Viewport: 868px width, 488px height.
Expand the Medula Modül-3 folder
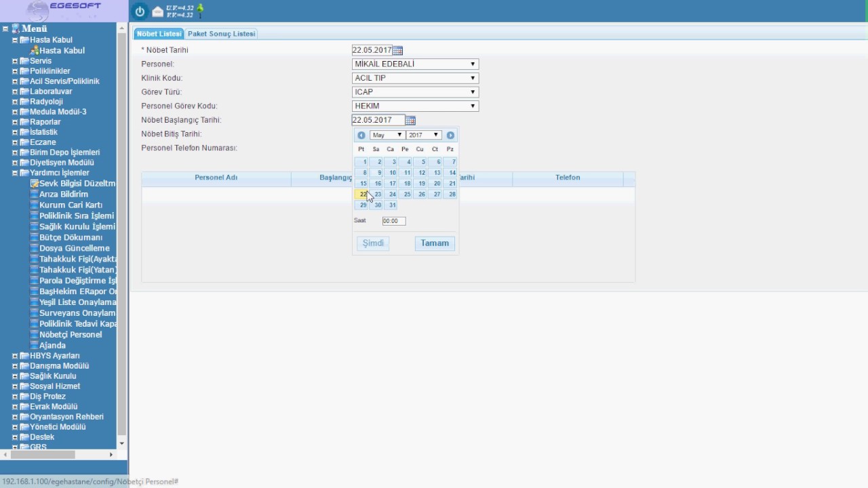[x=15, y=112]
